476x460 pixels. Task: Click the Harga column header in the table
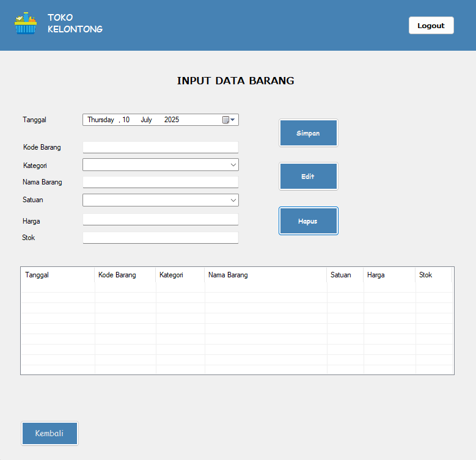[x=389, y=275]
